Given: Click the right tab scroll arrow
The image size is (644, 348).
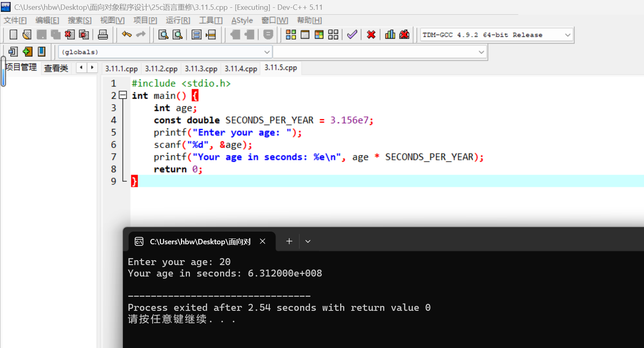Looking at the screenshot, I should 92,67.
